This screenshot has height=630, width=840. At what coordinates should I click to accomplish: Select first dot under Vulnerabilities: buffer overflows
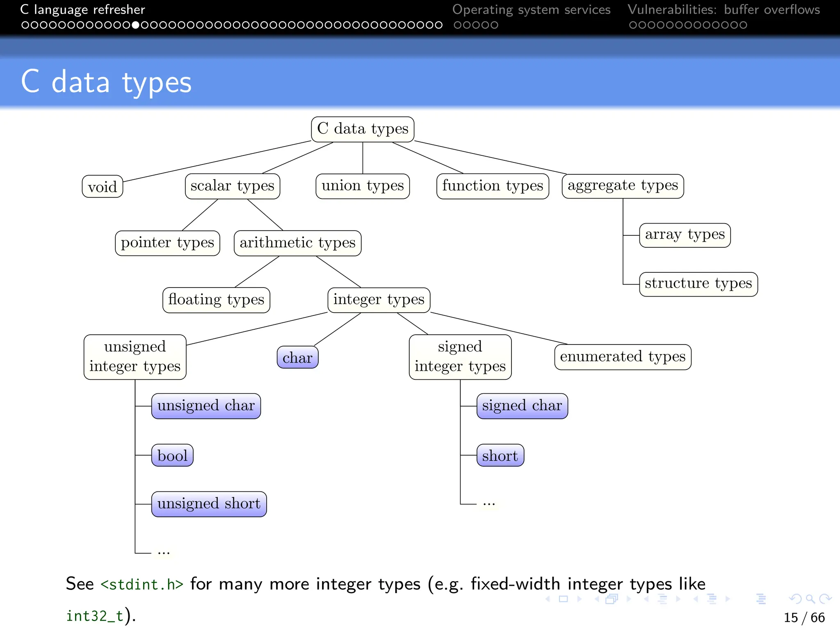(x=633, y=25)
